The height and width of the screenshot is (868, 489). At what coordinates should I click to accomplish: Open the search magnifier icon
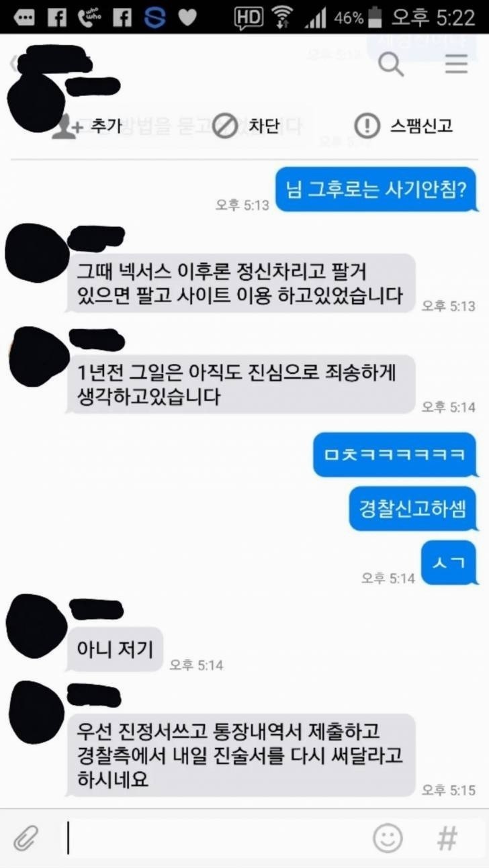tap(391, 64)
